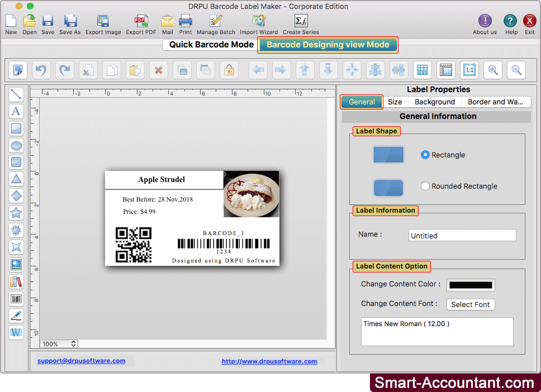Click the rectangle shape preview swatch
The image size is (541, 392).
388,155
